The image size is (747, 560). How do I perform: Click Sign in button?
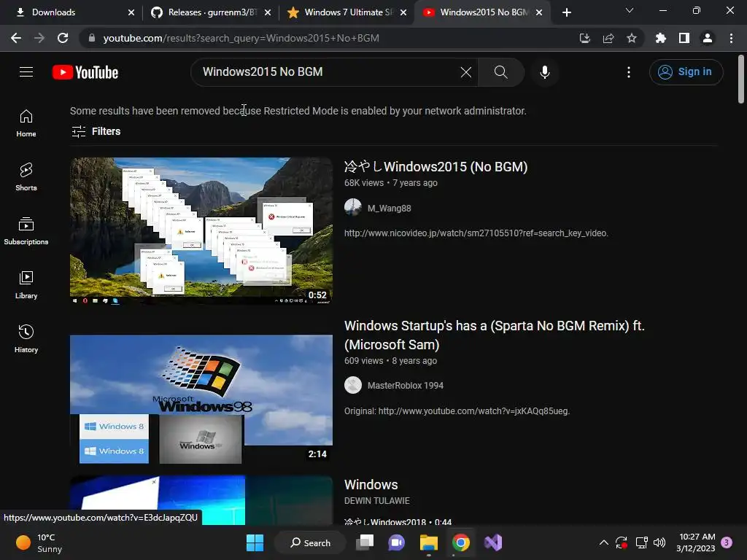click(x=686, y=72)
